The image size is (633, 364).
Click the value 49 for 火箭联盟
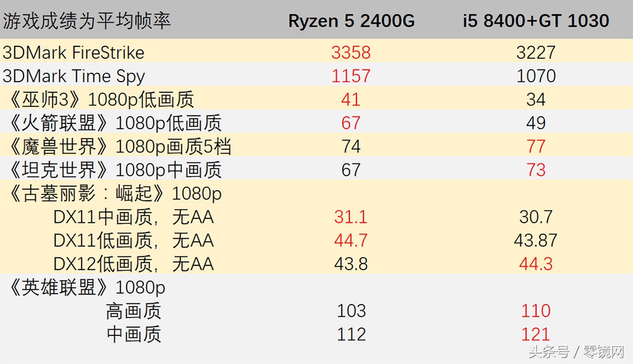(x=536, y=123)
